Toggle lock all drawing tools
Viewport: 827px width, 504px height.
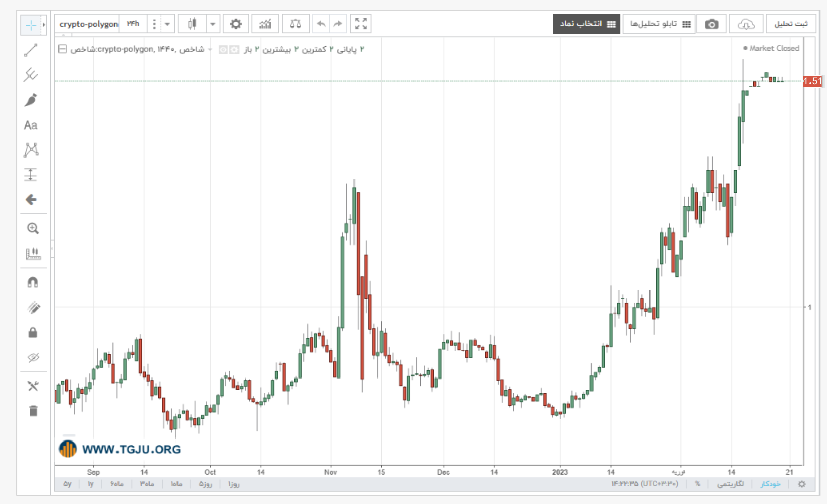(x=33, y=333)
